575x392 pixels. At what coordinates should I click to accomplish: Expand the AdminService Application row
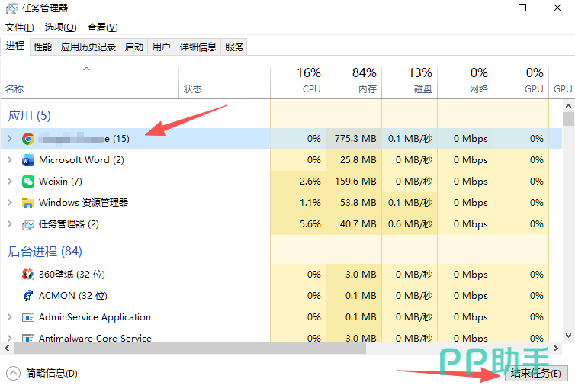pyautogui.click(x=10, y=317)
